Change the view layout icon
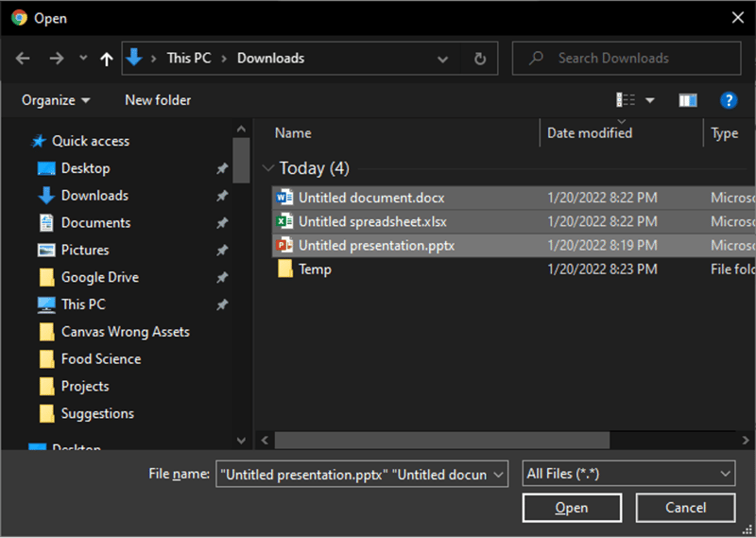The image size is (756, 538). [626, 100]
